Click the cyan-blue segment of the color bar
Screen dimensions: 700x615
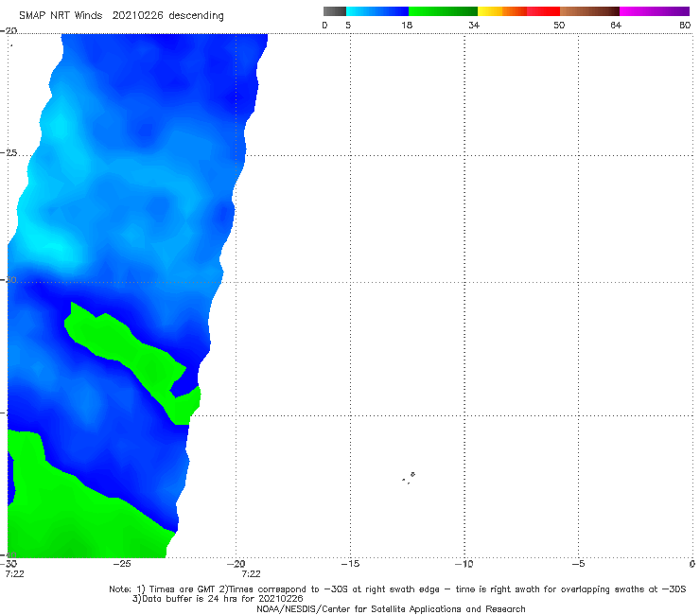tap(377, 11)
